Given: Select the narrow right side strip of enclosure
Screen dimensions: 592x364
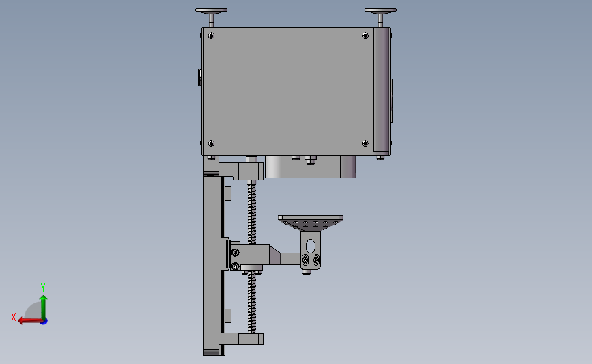Looking at the screenshot, I should point(382,91).
